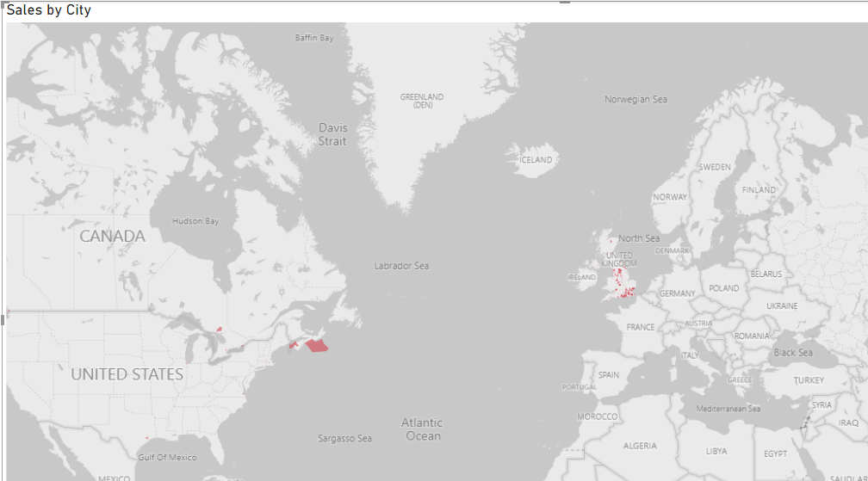The image size is (868, 481).
Task: Click the Labrador Sea label
Action: tap(401, 266)
